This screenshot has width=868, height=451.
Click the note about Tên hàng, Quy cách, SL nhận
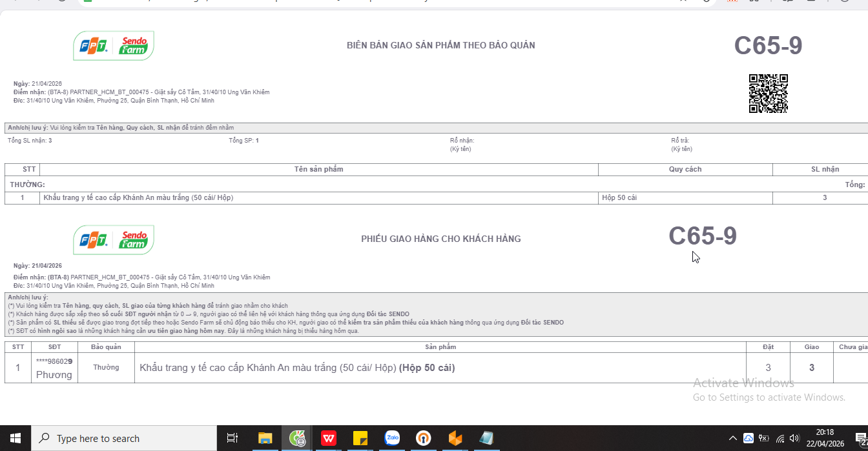[121, 128]
